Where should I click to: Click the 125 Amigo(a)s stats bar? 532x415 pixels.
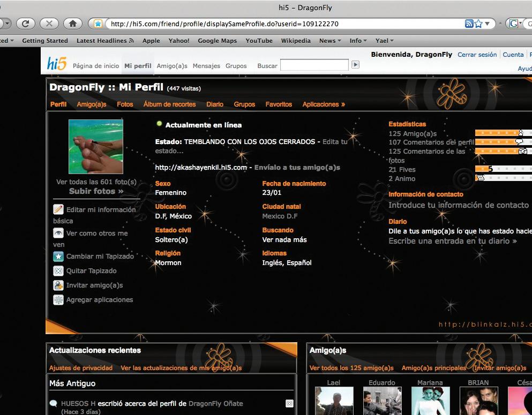[x=504, y=133]
